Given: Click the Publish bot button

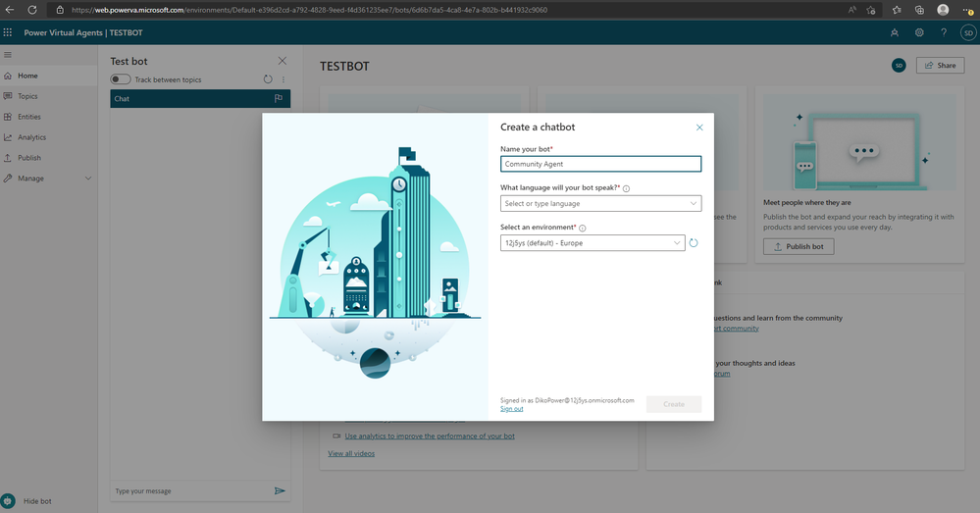Looking at the screenshot, I should click(799, 247).
